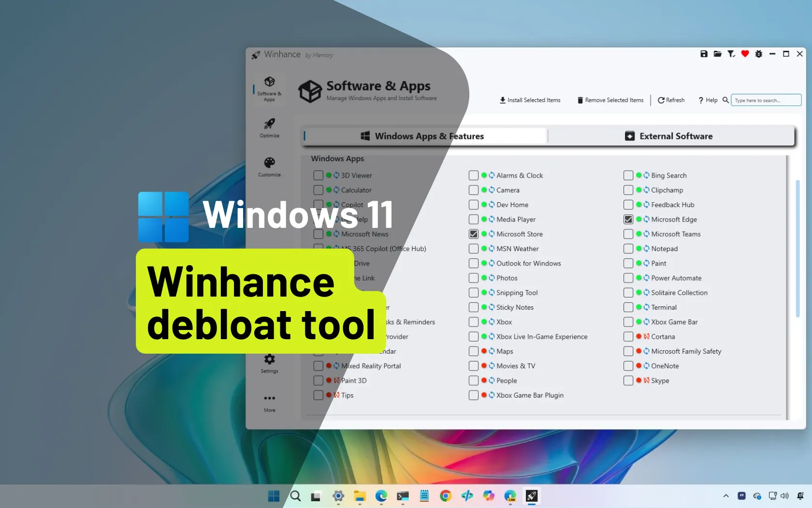
Task: Click the Xbox Game Bar Plugin label
Action: point(530,395)
